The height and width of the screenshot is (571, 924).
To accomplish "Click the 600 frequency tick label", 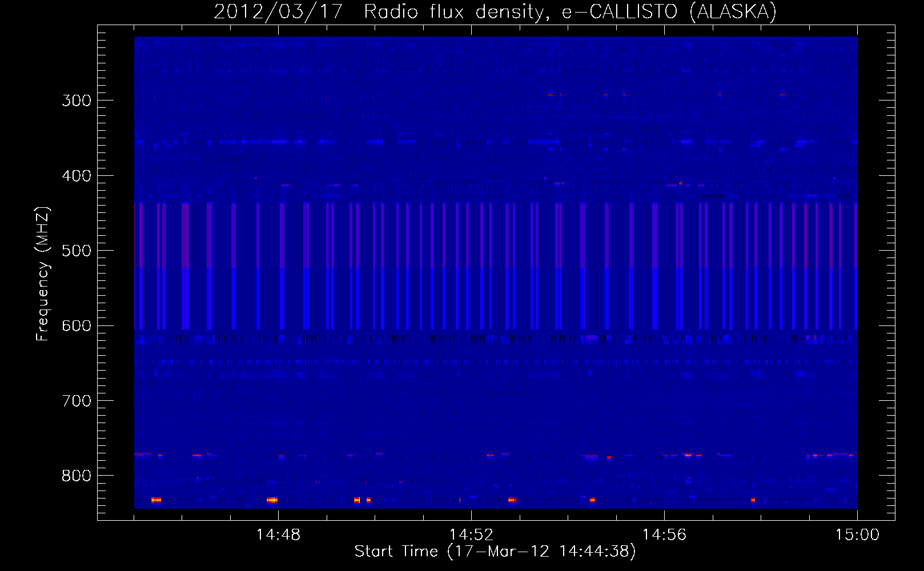I will click(x=77, y=326).
